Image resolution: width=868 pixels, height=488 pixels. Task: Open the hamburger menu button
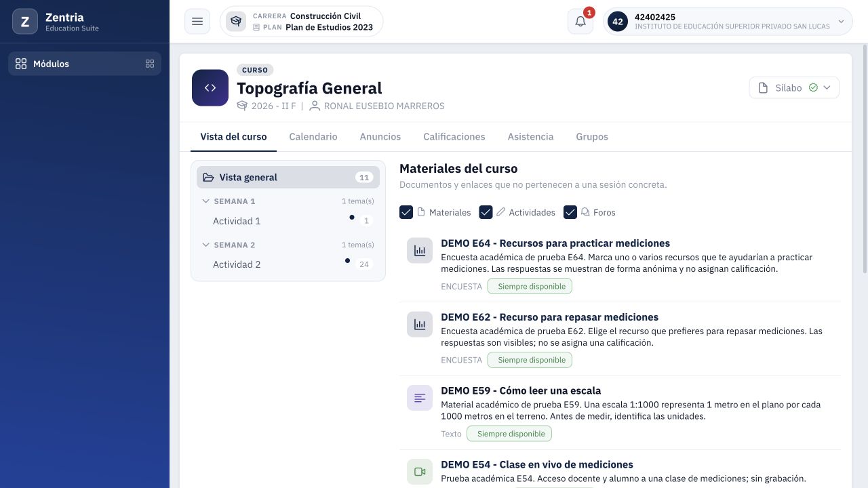pos(197,22)
